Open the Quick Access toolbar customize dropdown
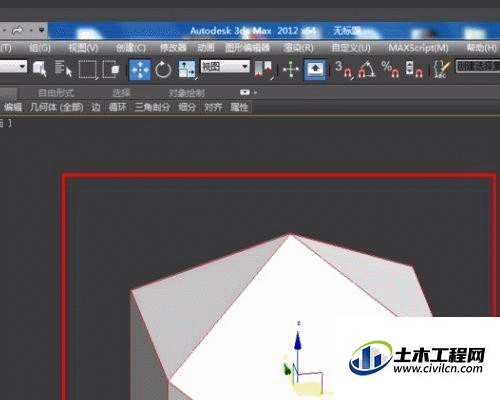This screenshot has width=500, height=400. pyautogui.click(x=42, y=30)
